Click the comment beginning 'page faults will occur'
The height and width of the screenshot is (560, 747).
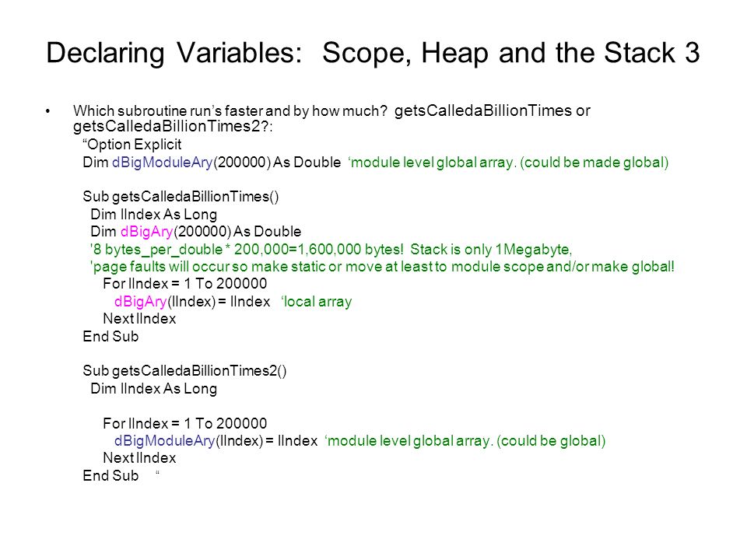tap(382, 267)
